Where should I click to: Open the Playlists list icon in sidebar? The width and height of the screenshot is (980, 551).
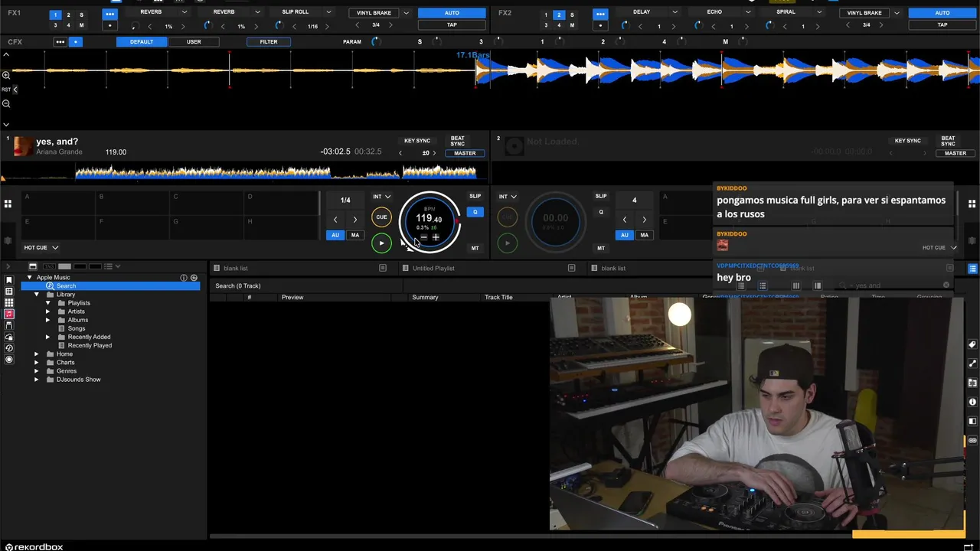coord(9,291)
